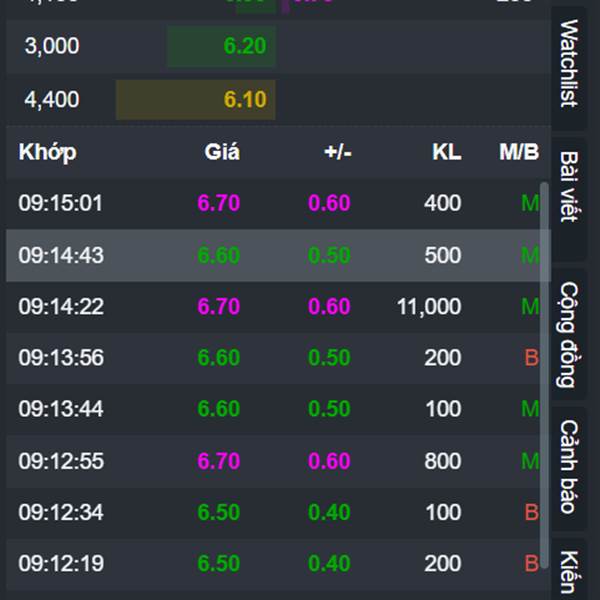Image resolution: width=600 pixels, height=600 pixels.
Task: Select the Cảnh báo side tab
Action: (568, 467)
